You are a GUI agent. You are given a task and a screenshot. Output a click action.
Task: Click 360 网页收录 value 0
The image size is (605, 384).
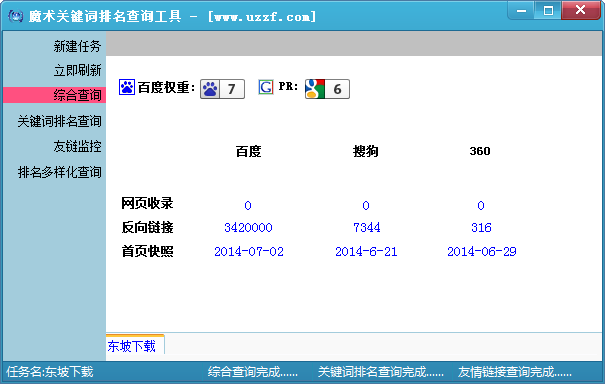click(x=481, y=205)
